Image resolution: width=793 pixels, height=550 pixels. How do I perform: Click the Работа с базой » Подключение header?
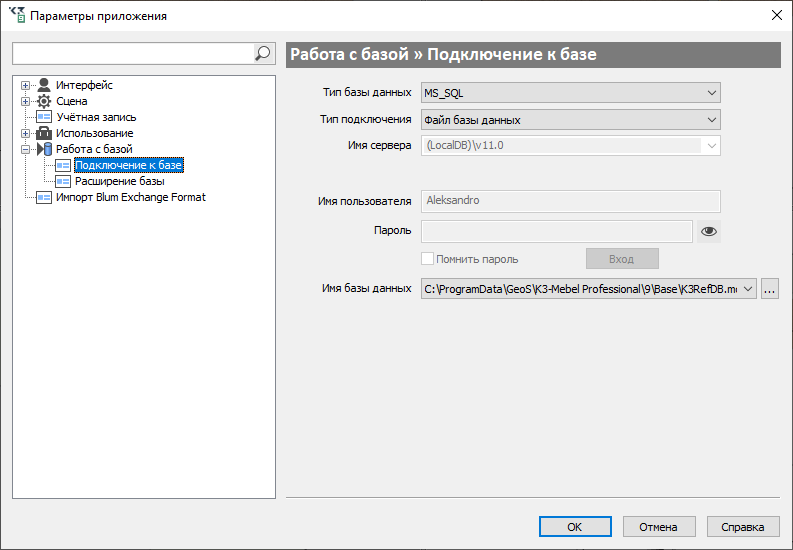[533, 55]
